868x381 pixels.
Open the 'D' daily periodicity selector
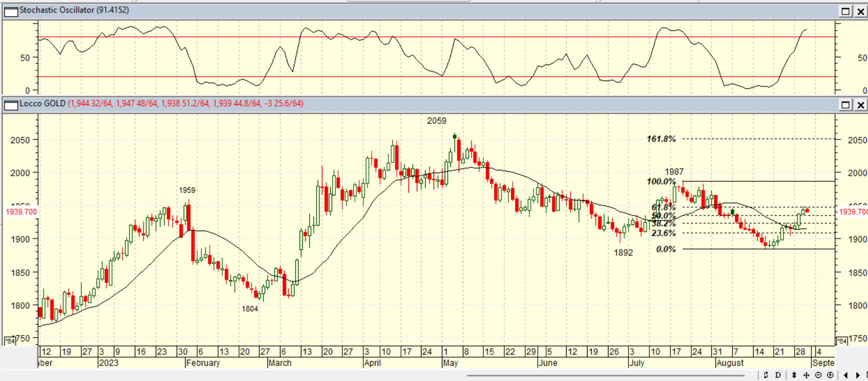[x=778, y=375]
